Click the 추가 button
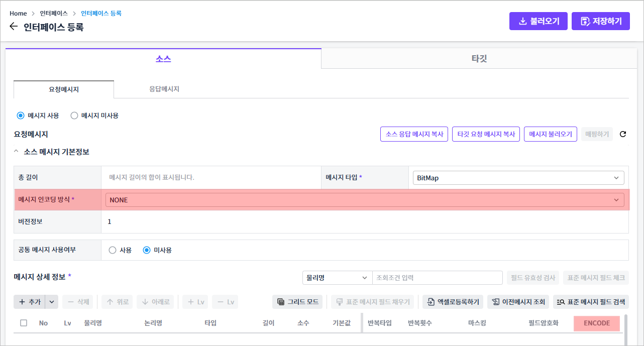 pyautogui.click(x=30, y=302)
